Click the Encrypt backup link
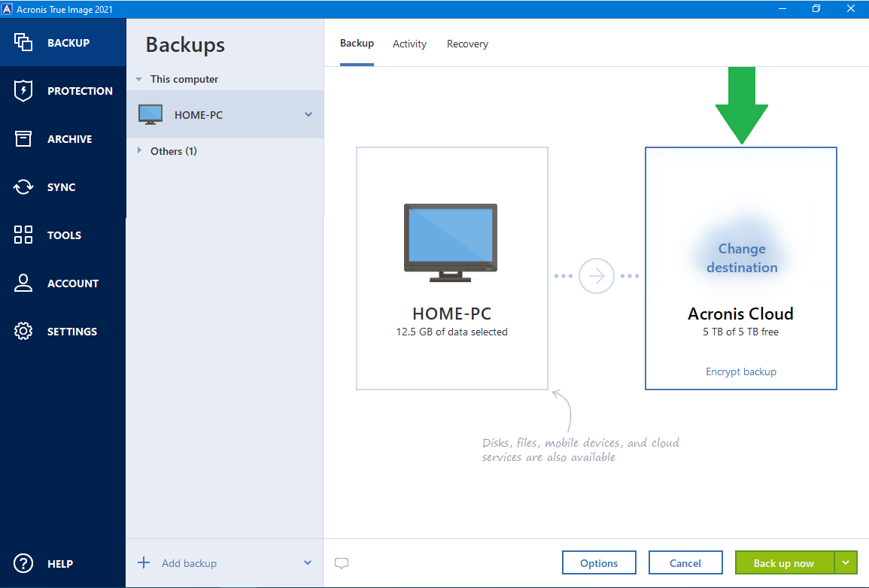This screenshot has height=588, width=869. tap(740, 371)
